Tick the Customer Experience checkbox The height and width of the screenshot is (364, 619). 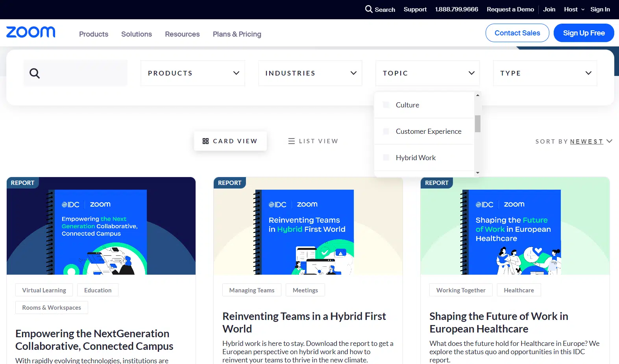coord(386,131)
